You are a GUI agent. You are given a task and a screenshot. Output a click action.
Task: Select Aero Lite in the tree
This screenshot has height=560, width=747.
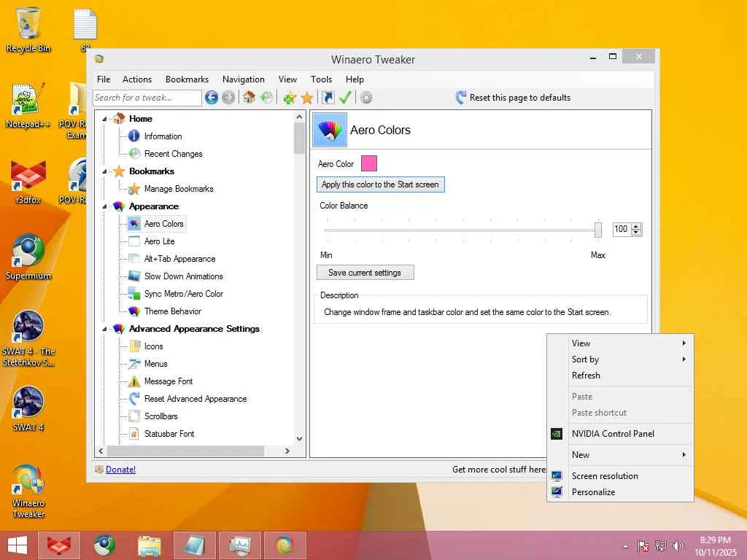159,241
